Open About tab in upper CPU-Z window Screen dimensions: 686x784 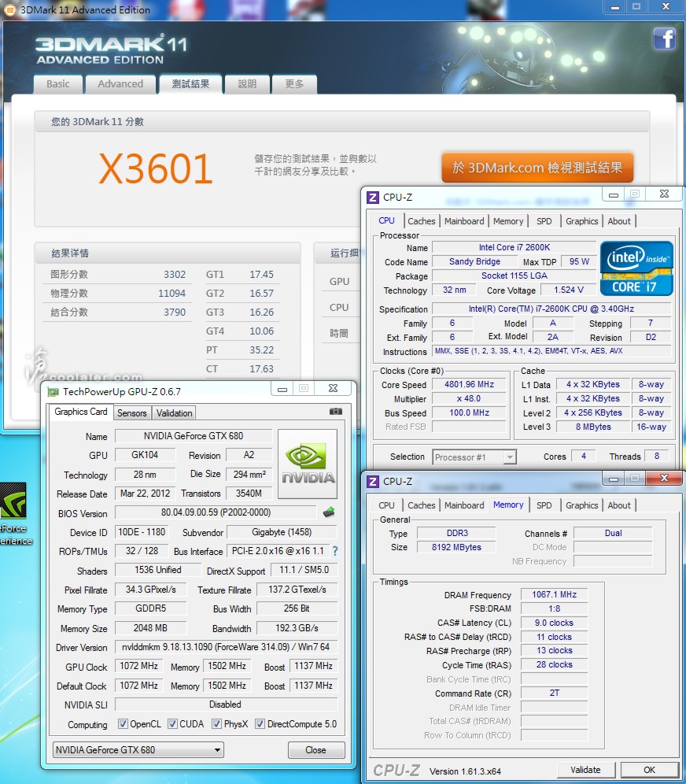click(x=619, y=221)
